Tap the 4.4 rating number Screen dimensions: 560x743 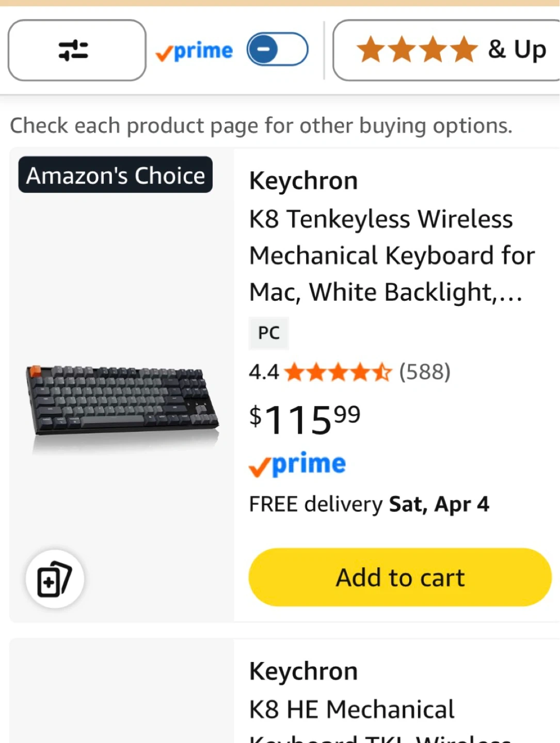(263, 372)
